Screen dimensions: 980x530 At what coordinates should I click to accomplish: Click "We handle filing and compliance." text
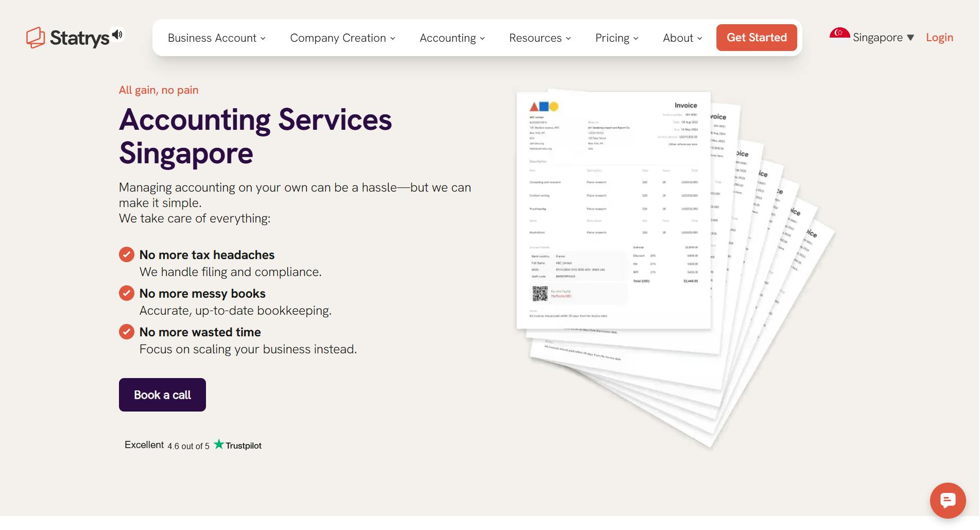231,272
